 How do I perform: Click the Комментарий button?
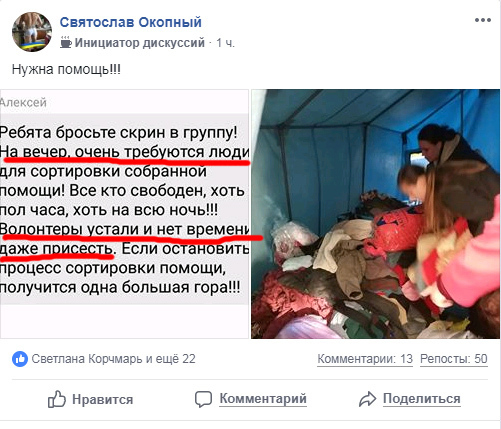tap(251, 399)
